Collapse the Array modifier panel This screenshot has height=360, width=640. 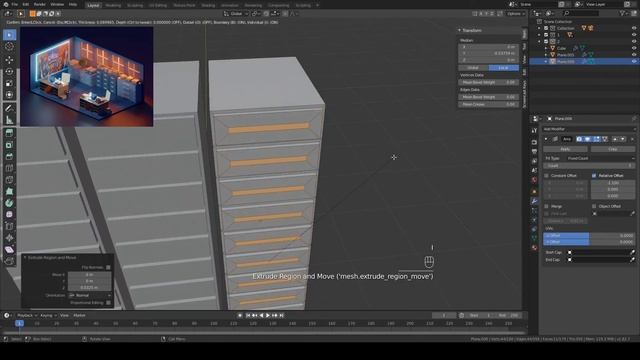tap(546, 139)
